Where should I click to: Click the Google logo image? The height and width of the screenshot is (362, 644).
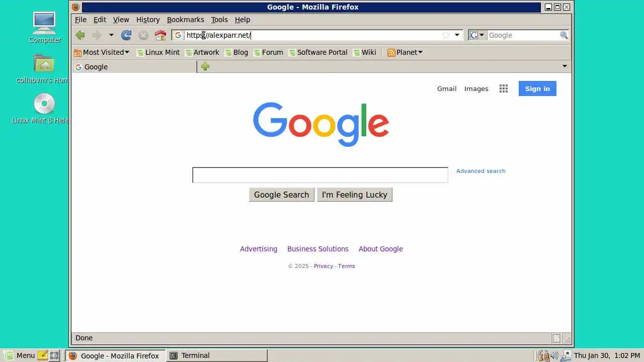[x=321, y=124]
